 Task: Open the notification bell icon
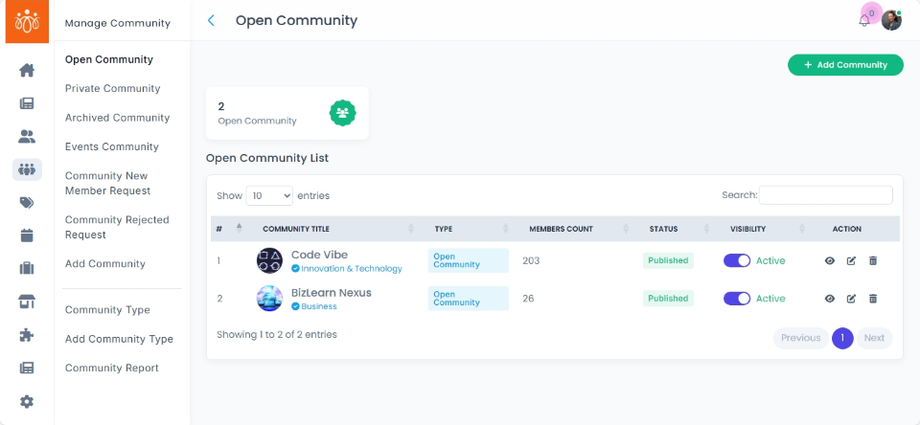865,20
